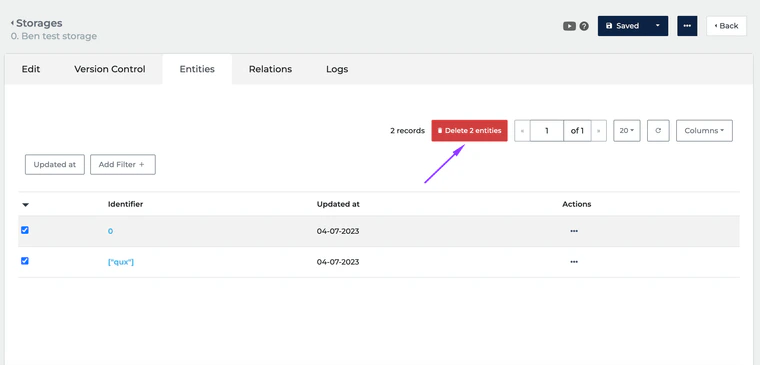The image size is (760, 365).
Task: Select the Entities tab
Action: pyautogui.click(x=197, y=69)
